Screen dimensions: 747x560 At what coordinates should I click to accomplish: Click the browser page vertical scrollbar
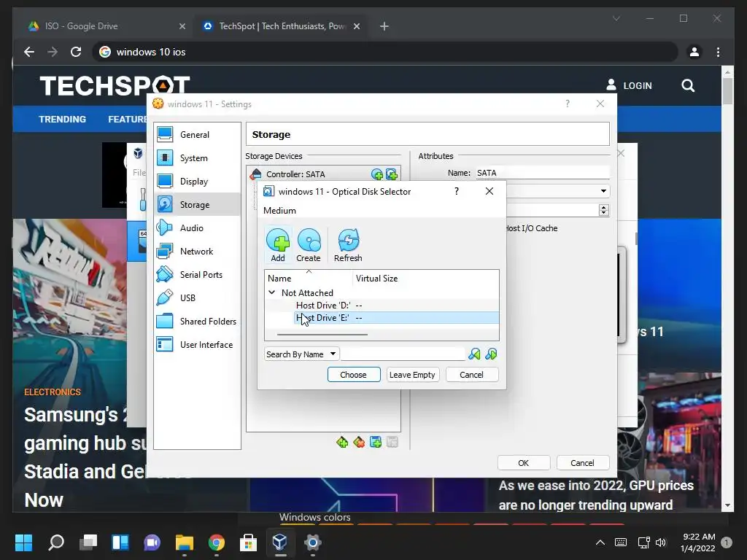click(x=727, y=90)
